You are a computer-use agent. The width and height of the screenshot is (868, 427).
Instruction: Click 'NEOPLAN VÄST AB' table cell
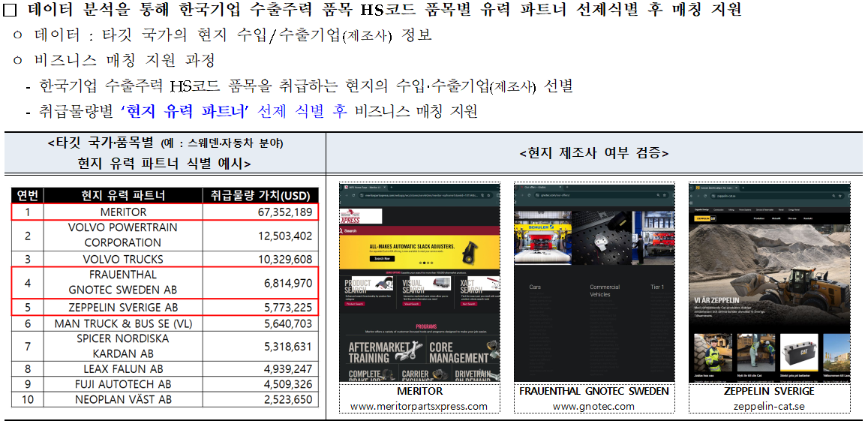123,399
